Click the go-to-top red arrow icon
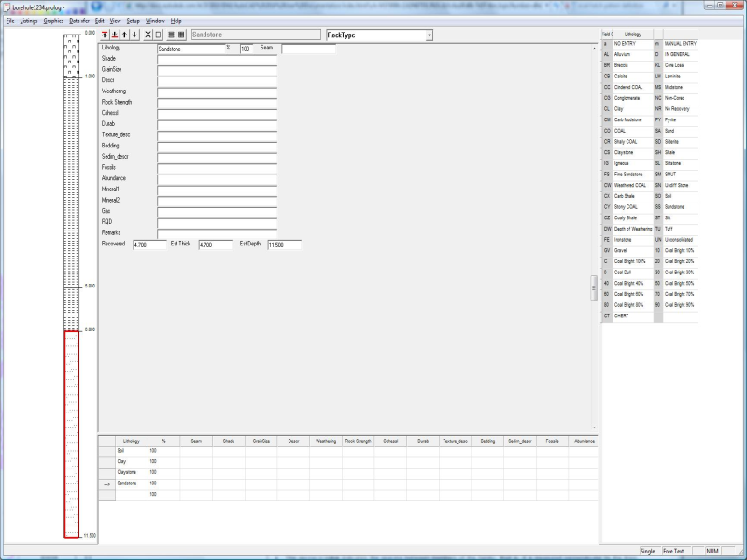Viewport: 747px width, 560px height. 105,35
